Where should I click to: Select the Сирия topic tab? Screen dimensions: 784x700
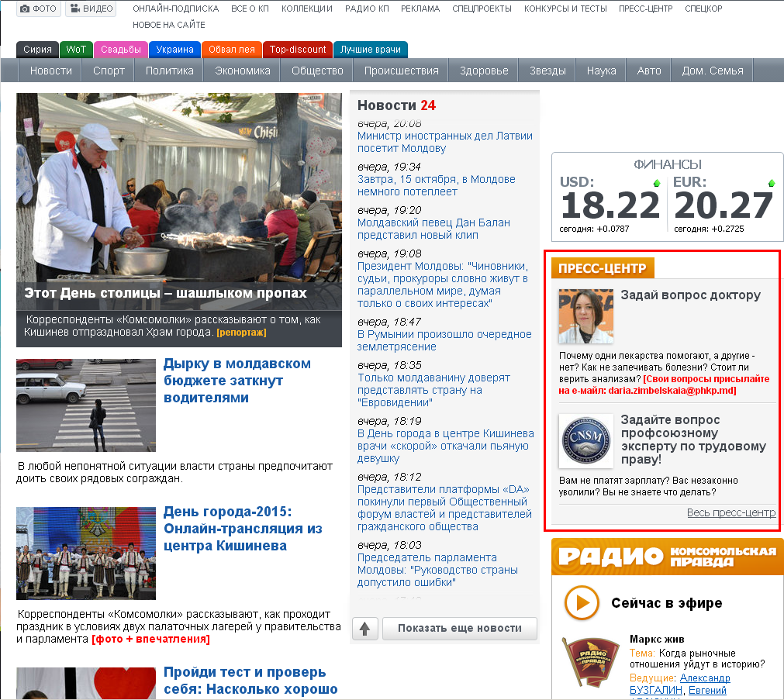tap(37, 50)
